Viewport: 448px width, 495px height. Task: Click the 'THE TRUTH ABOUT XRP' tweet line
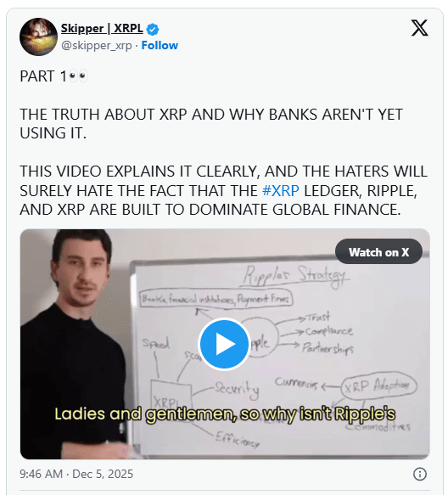[x=211, y=123]
